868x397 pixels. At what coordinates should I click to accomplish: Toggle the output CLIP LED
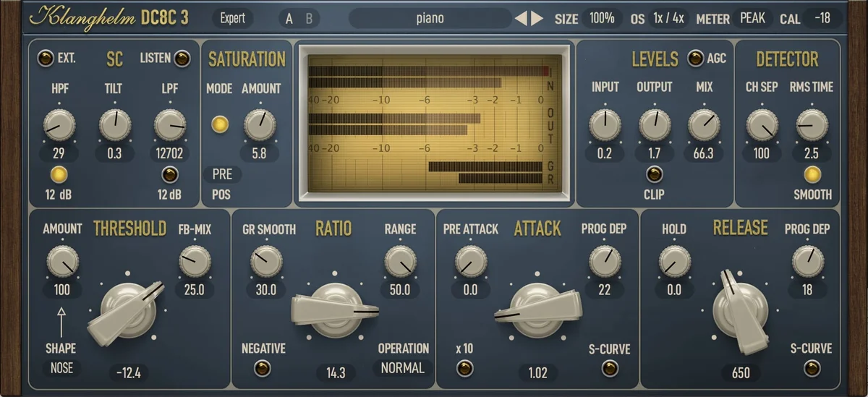pyautogui.click(x=654, y=174)
